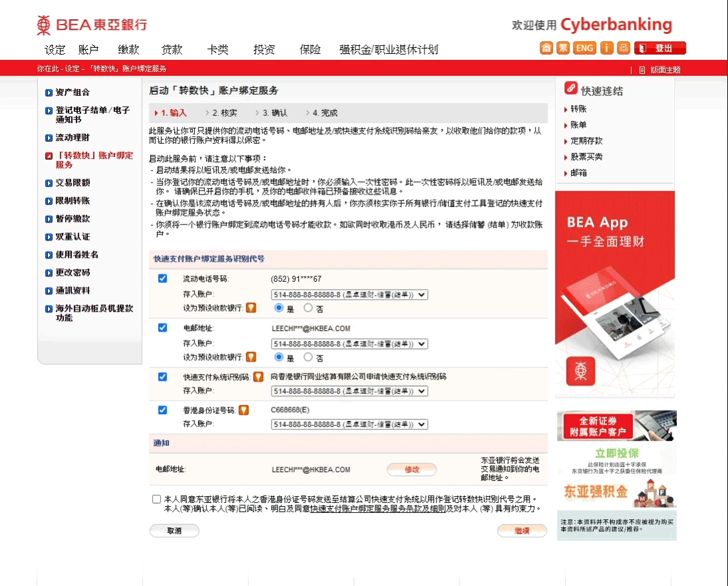The image size is (728, 586).
Task: Open the 贷款 main menu
Action: [x=172, y=50]
